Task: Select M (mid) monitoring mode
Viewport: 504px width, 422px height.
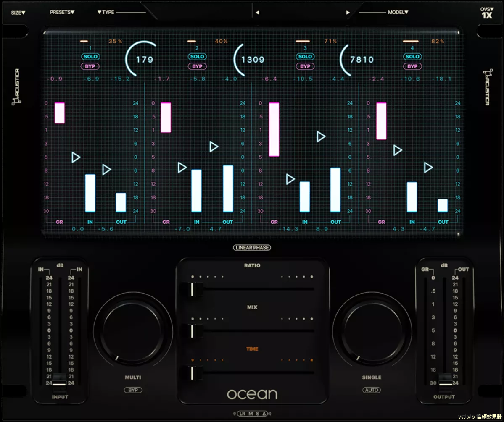Action: click(x=251, y=414)
